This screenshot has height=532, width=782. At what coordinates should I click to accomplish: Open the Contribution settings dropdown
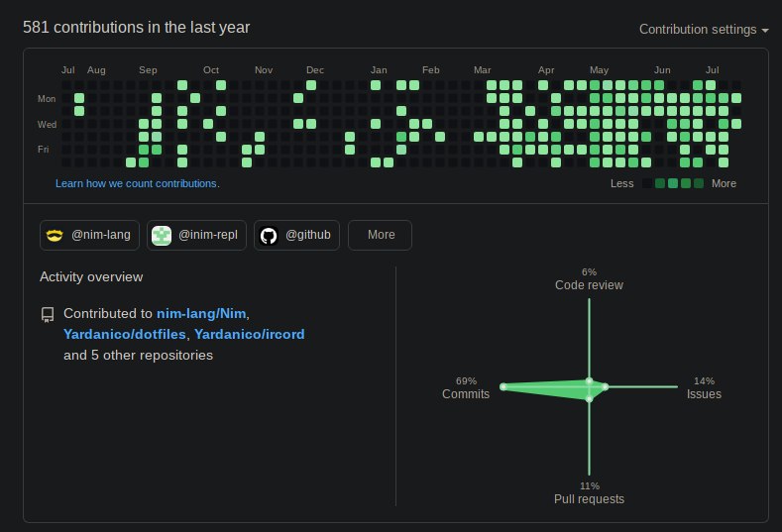[704, 30]
